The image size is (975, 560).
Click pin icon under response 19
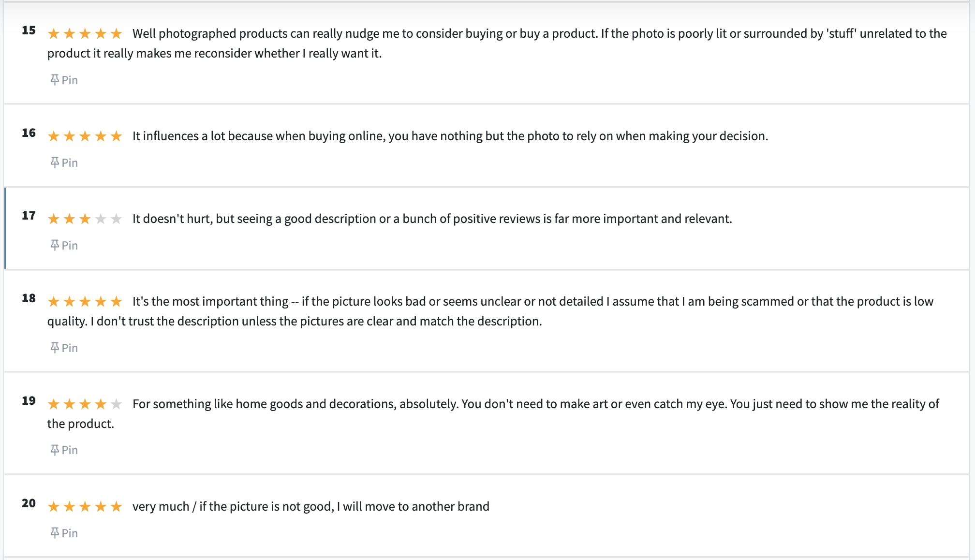pyautogui.click(x=55, y=450)
